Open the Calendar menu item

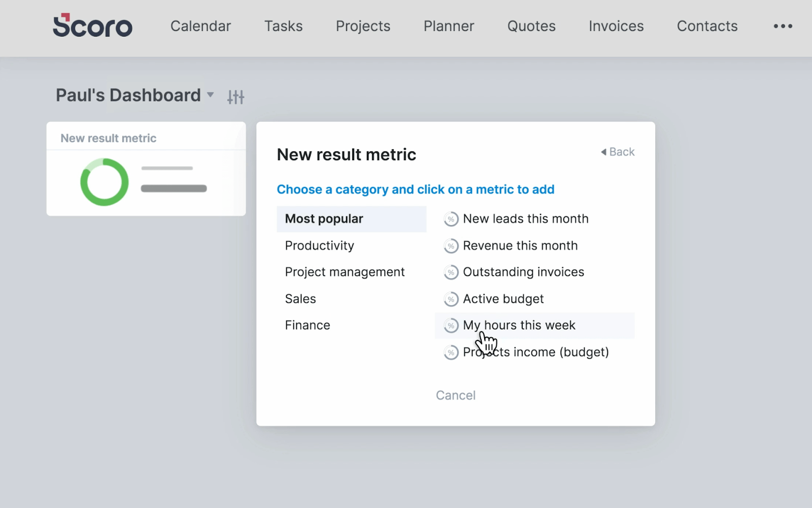(200, 26)
